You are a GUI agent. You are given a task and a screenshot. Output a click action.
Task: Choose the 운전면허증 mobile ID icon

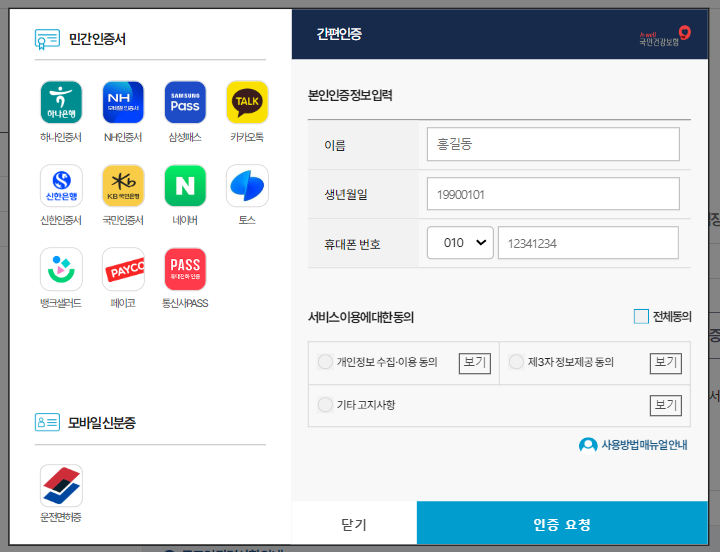[61, 485]
